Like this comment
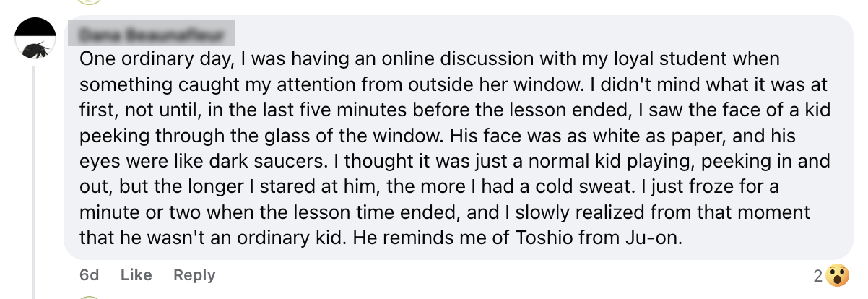This screenshot has width=868, height=299. click(136, 275)
